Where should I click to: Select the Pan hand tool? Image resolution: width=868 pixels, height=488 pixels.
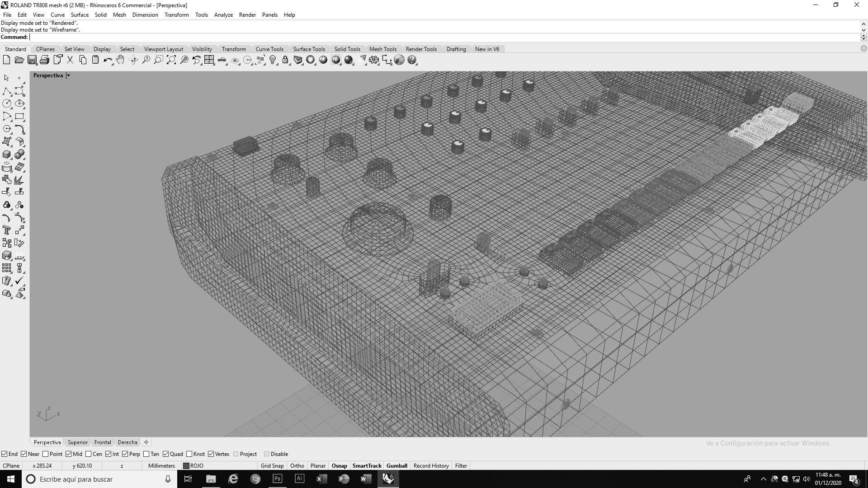point(120,60)
